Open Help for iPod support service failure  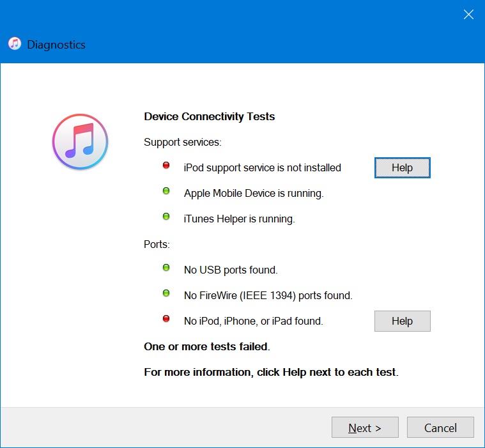(x=402, y=167)
